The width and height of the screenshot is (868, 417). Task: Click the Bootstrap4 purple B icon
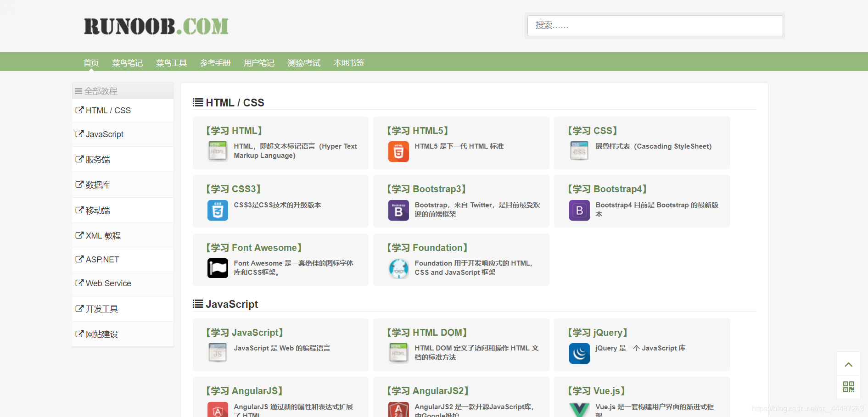(x=579, y=210)
